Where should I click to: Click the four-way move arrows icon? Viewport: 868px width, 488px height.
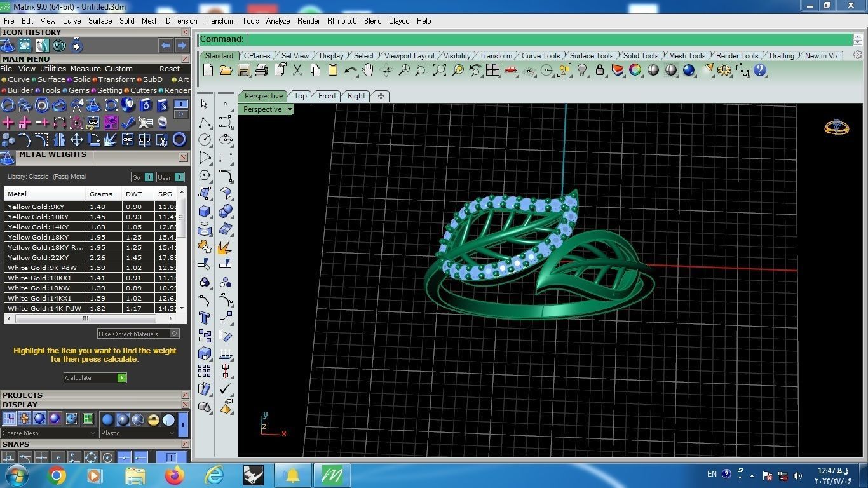76,139
